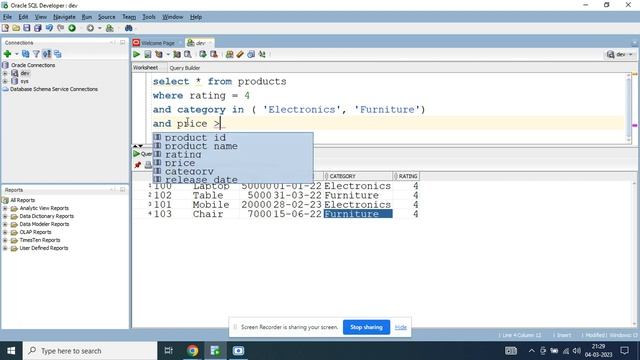
Task: Click the binoculars Find DB Object icon
Action: 129,28
